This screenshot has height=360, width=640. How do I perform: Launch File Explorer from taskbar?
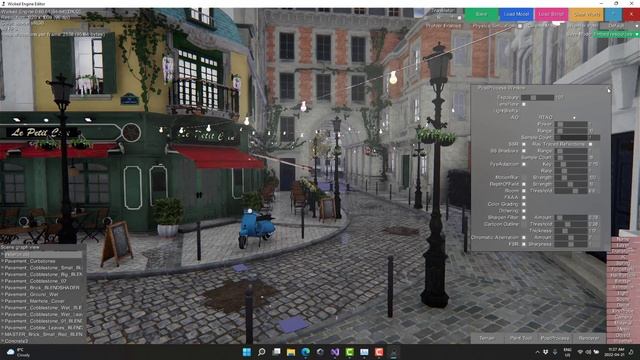(291, 352)
